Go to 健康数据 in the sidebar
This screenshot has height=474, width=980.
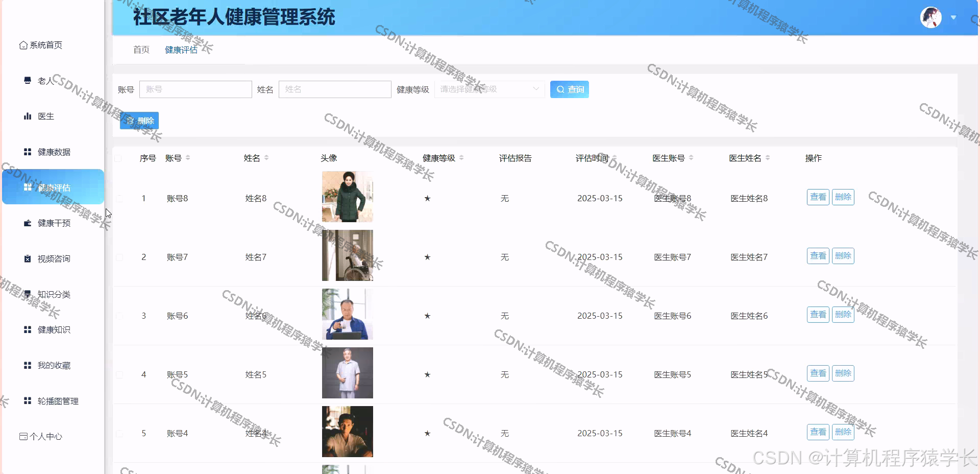[x=54, y=152]
